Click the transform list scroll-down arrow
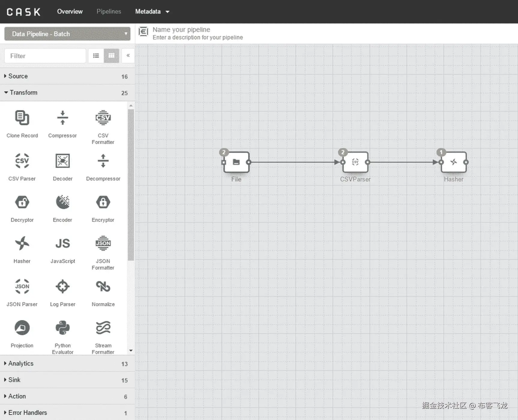Screen dimensions: 518x420 [131, 351]
